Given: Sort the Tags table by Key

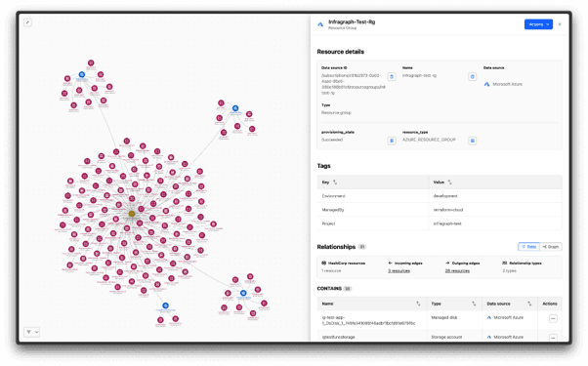Looking at the screenshot, I should pyautogui.click(x=335, y=183).
